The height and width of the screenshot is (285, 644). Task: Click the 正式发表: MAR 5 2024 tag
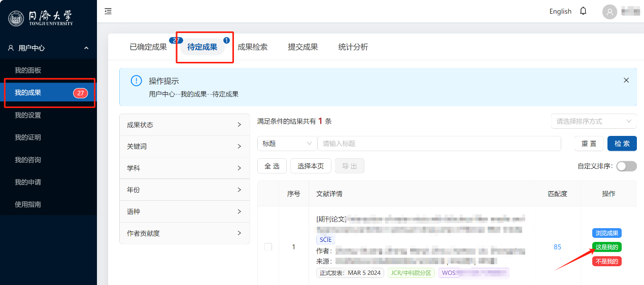[350, 273]
